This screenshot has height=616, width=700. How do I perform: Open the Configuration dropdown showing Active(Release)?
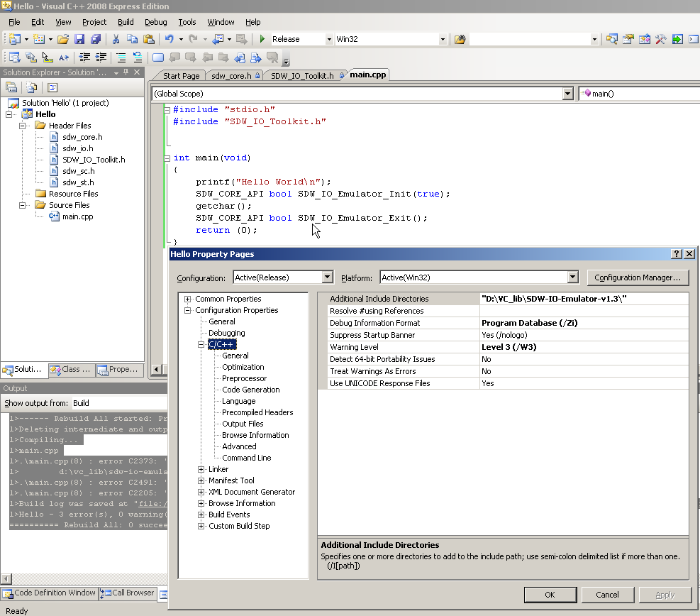coord(327,277)
